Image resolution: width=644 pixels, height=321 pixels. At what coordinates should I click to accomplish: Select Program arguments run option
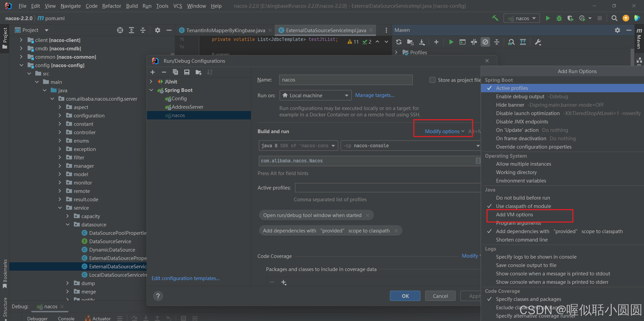562,223
